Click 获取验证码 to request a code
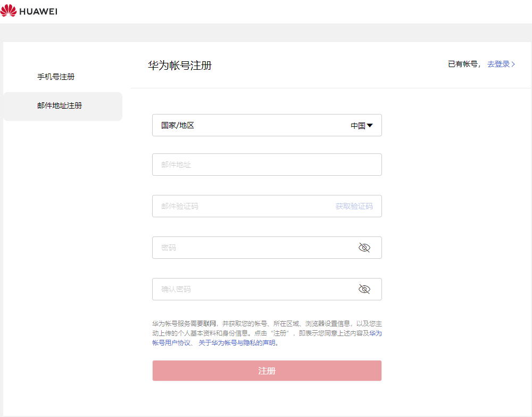Screen dimensions: 532x417 pyautogui.click(x=354, y=206)
